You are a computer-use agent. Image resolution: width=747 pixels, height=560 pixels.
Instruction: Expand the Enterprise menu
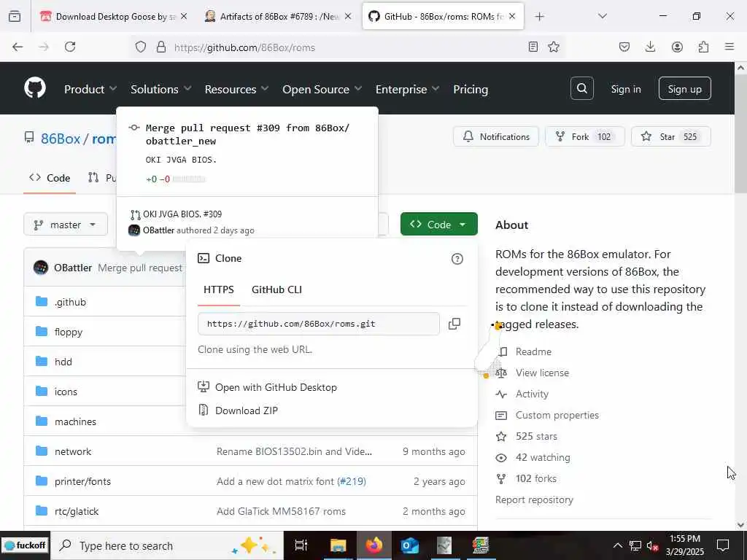(x=407, y=89)
